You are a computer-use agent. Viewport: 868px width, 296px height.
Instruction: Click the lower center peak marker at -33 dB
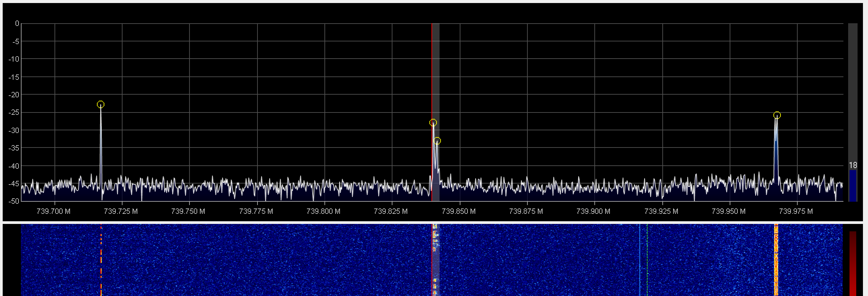437,140
